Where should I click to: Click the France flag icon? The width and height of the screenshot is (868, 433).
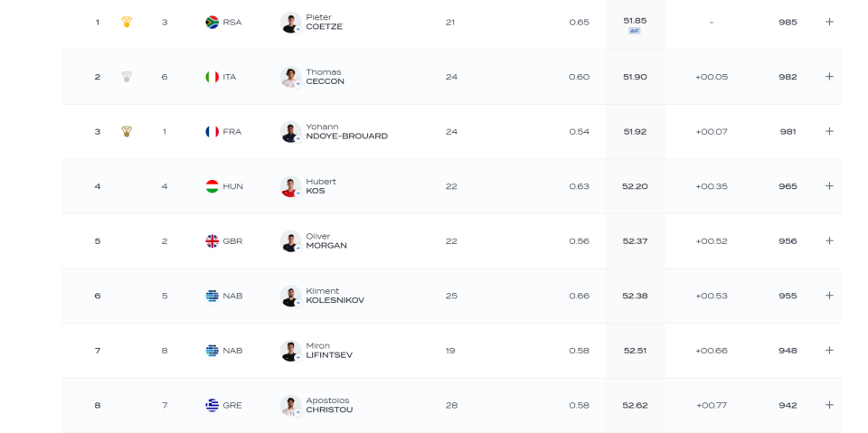click(212, 132)
